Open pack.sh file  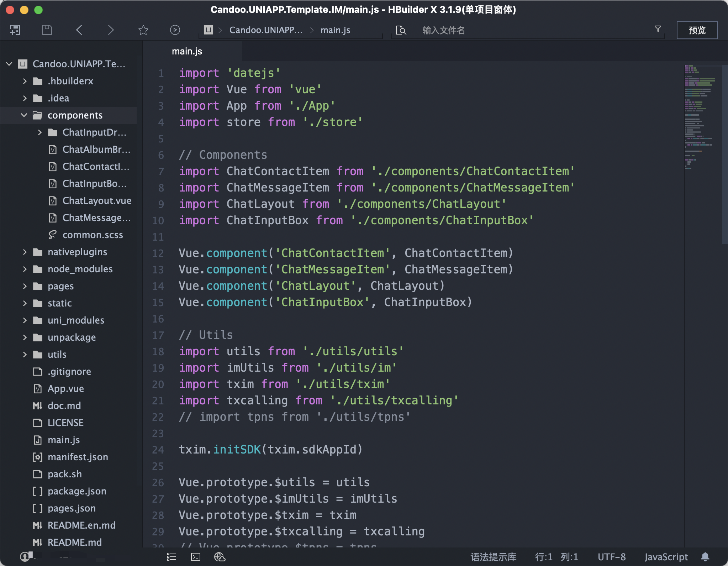coord(65,474)
